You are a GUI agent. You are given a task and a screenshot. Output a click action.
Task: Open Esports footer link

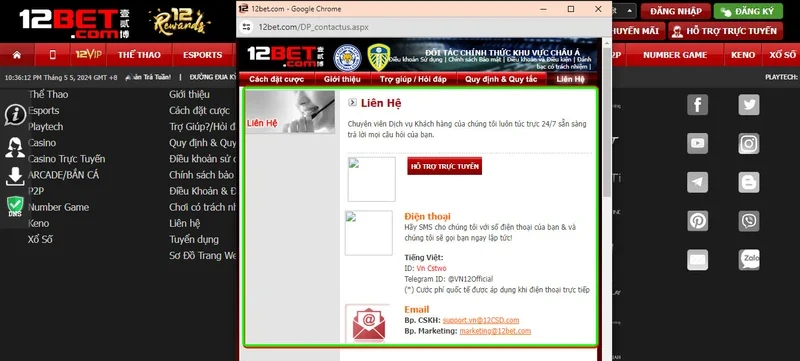(x=43, y=110)
